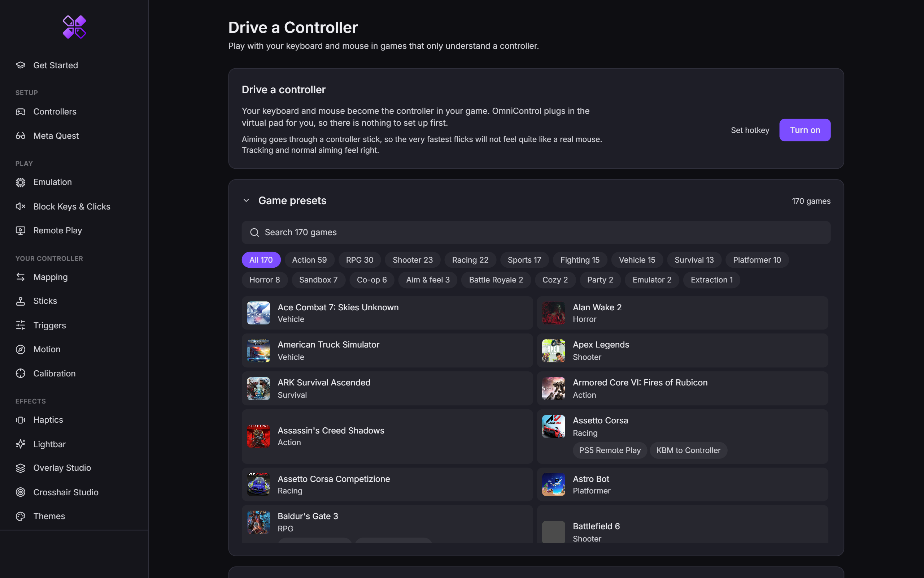Click the Emulation chip icon
This screenshot has width=924, height=578.
point(21,182)
